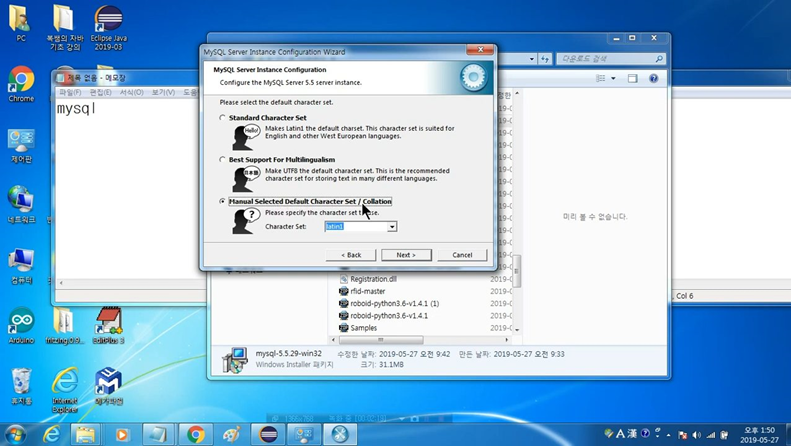Open the 네트워크 network desktop icon
Viewport: 791px width, 446px height.
21,204
